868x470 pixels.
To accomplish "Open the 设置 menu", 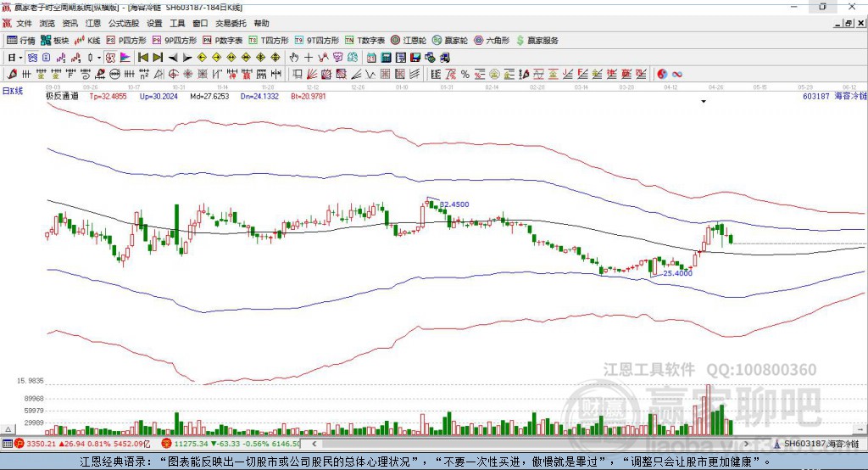I will click(154, 23).
